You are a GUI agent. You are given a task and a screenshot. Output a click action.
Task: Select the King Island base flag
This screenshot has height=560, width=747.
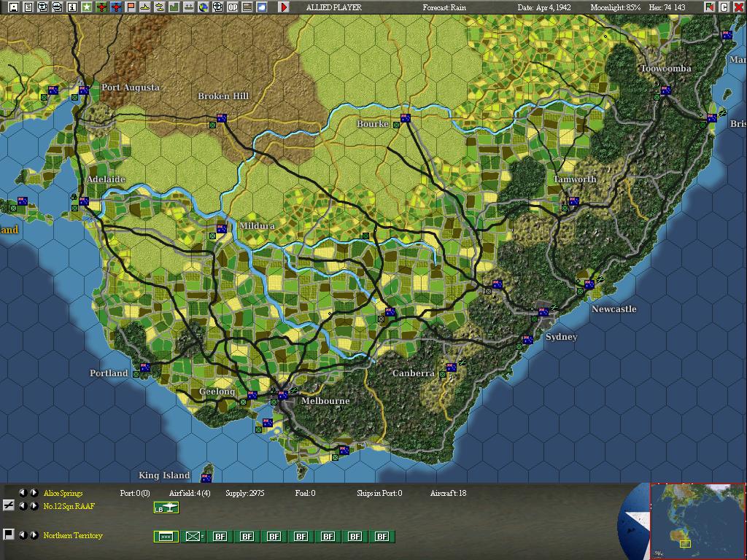(x=206, y=478)
